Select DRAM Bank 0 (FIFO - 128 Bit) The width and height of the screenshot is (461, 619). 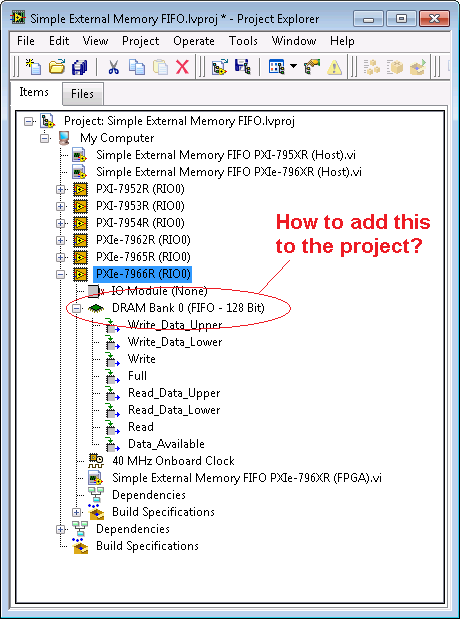click(x=188, y=308)
